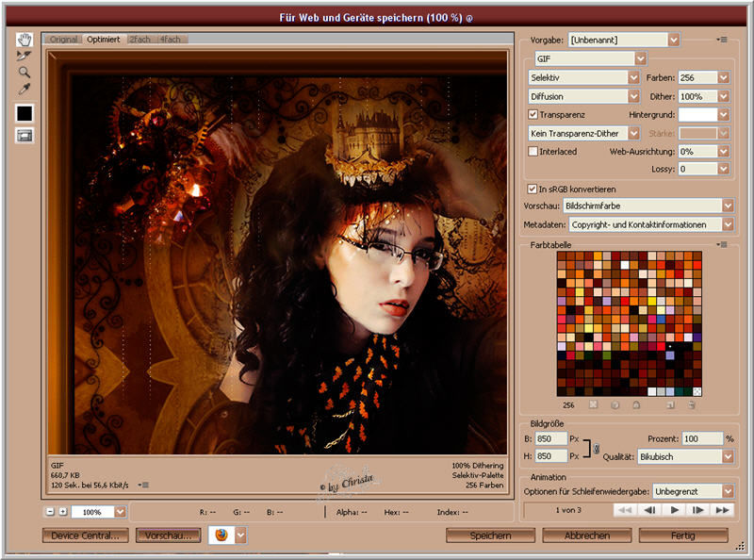This screenshot has width=754, height=560.
Task: Click the '1 von 3' frame counter
Action: coord(568,509)
